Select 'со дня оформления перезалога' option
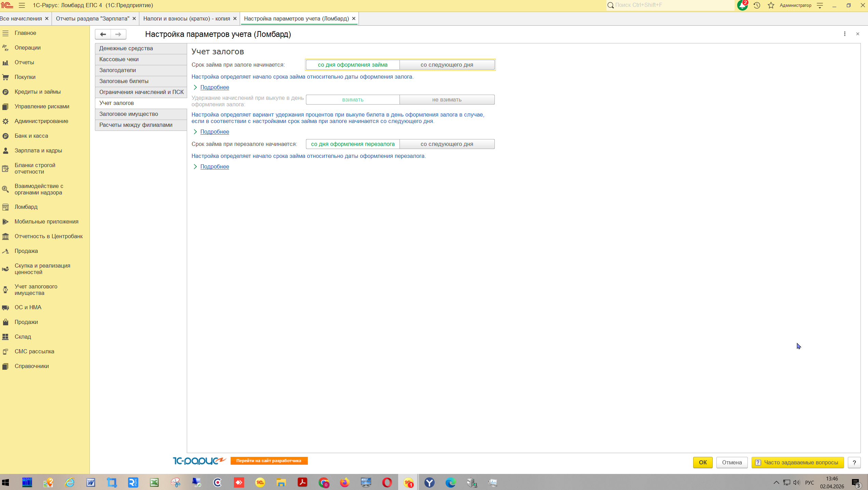 click(353, 144)
